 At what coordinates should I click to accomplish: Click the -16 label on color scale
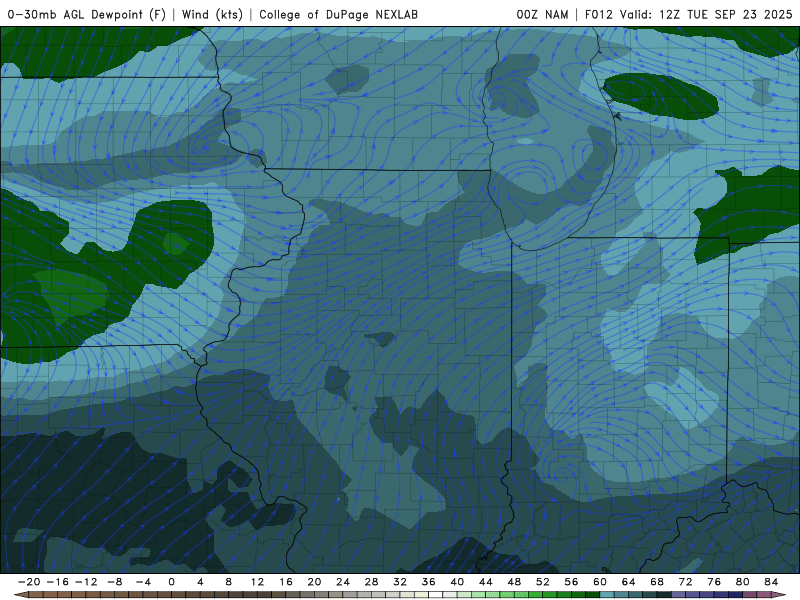point(57,582)
